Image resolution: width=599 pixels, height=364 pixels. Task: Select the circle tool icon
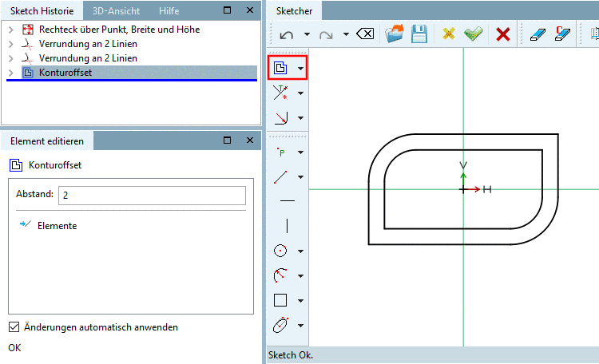[280, 251]
